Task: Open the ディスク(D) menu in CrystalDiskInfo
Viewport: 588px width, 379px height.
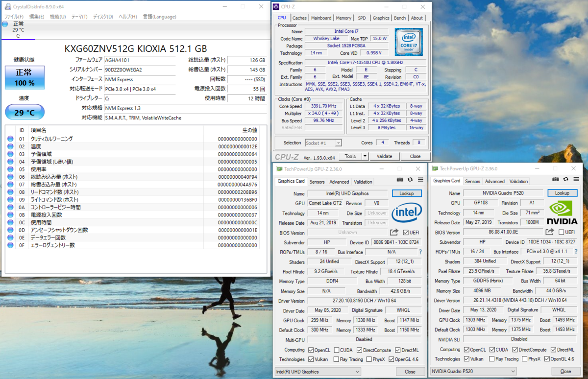Action: click(x=103, y=17)
